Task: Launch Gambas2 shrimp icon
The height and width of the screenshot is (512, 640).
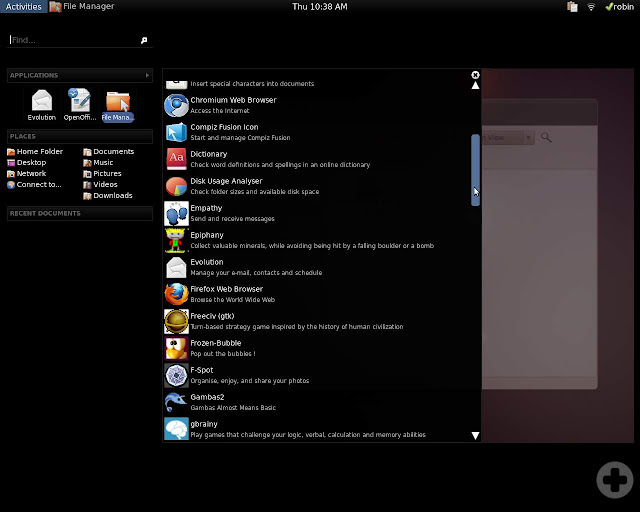Action: [x=176, y=402]
